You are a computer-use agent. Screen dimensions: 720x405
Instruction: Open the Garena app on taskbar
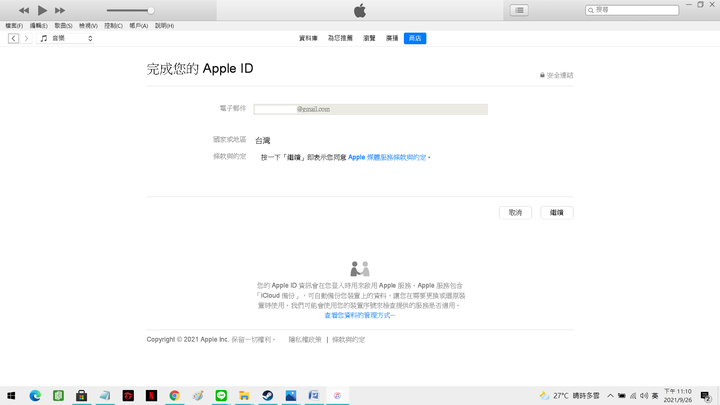point(128,395)
